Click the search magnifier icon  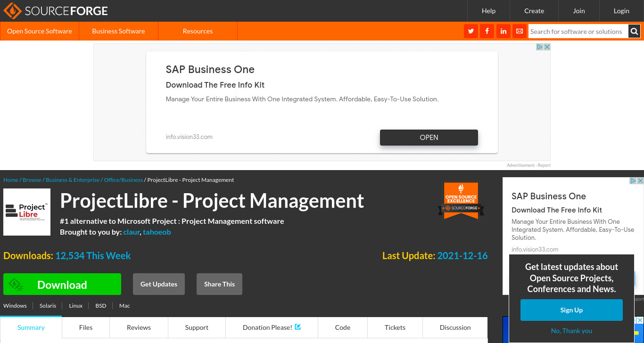(635, 32)
